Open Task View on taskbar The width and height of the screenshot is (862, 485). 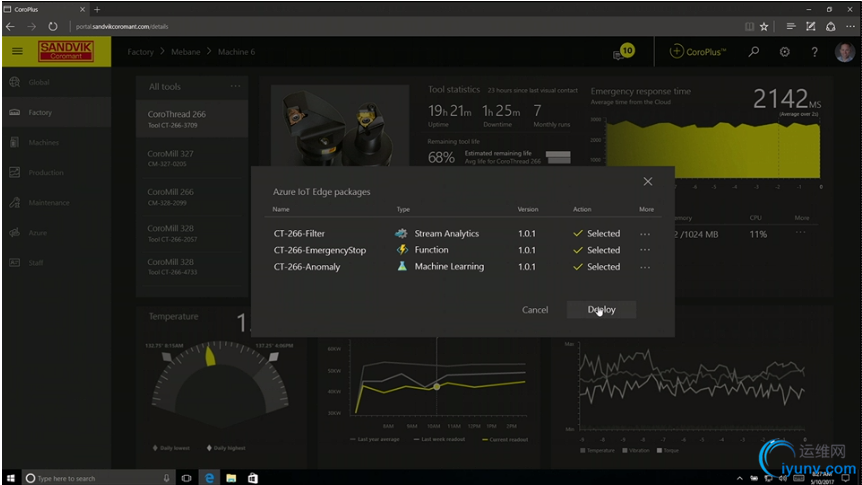(x=186, y=478)
